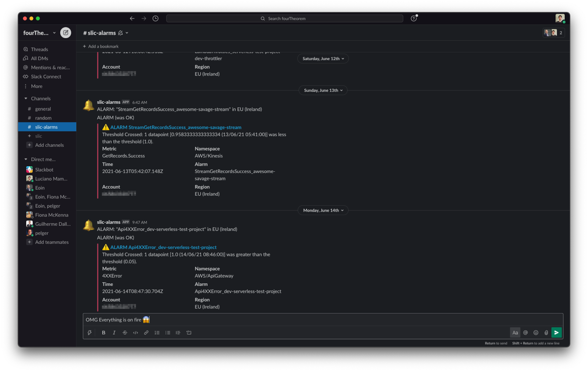Viewport: 588px width, 371px height.
Task: Open the emoji picker
Action: 536,333
